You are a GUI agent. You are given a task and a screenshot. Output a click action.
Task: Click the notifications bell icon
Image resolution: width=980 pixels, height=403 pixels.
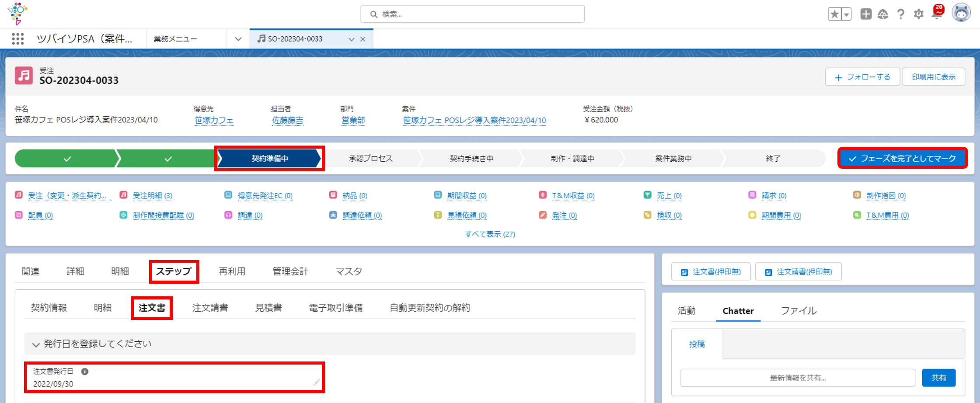click(937, 14)
